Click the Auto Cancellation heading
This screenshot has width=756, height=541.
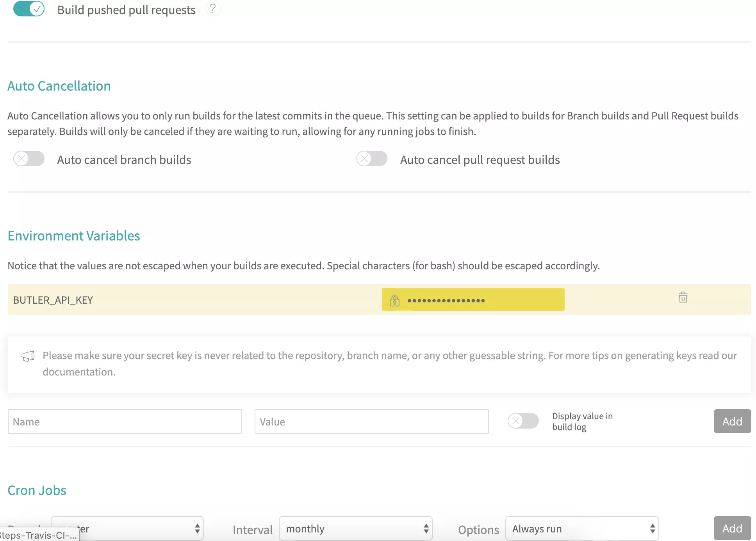(x=59, y=86)
